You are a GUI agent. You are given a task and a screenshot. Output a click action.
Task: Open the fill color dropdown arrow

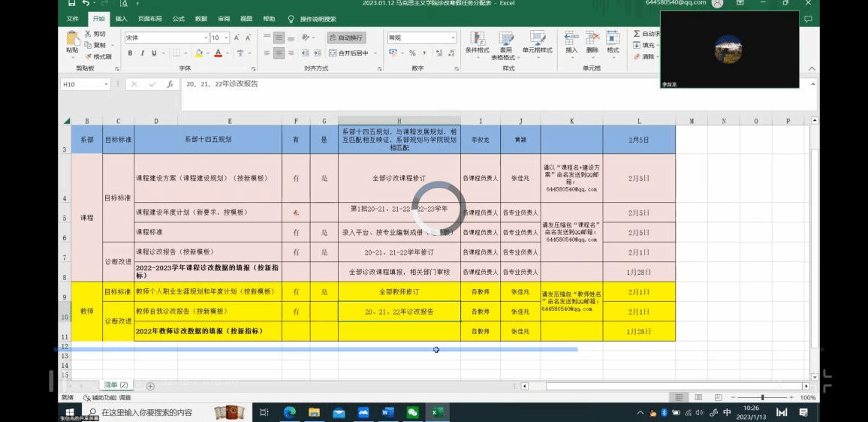tap(207, 53)
